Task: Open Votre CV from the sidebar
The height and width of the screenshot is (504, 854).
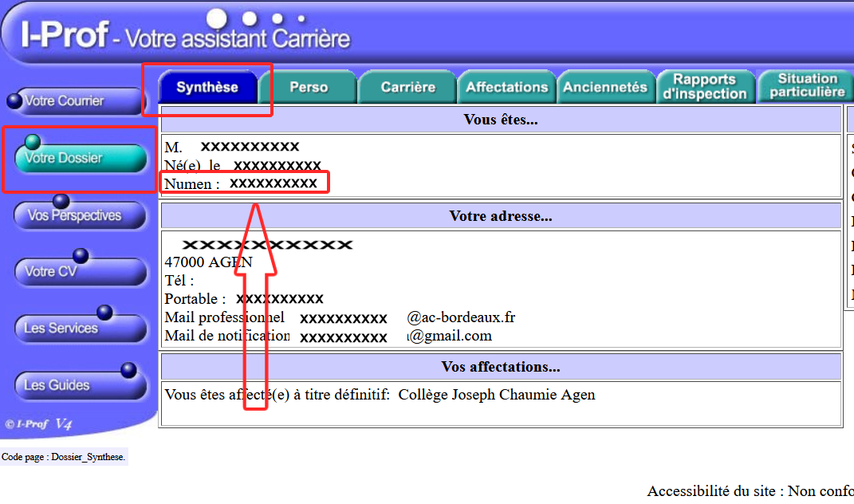Action: pos(80,271)
